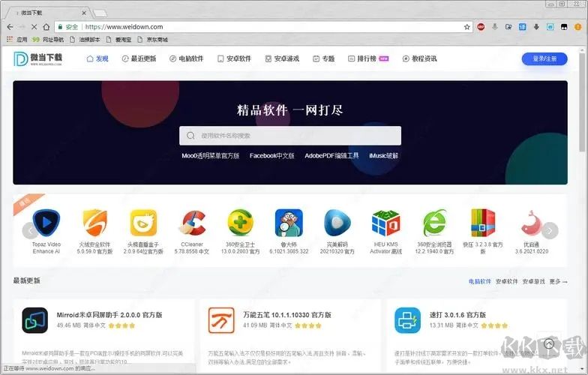
Task: Bookmark this page with the star icon
Action: [x=466, y=27]
